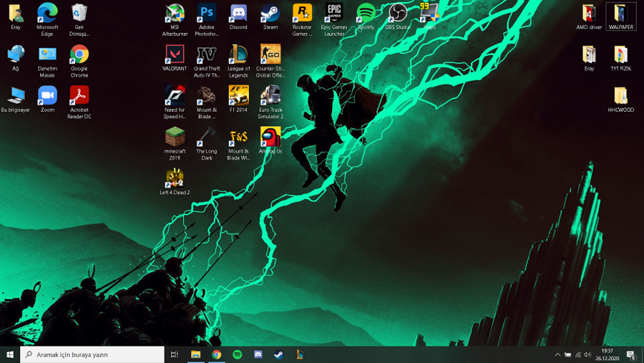The image size is (644, 363).
Task: Select the Steam desktop shortcut
Action: [270, 14]
